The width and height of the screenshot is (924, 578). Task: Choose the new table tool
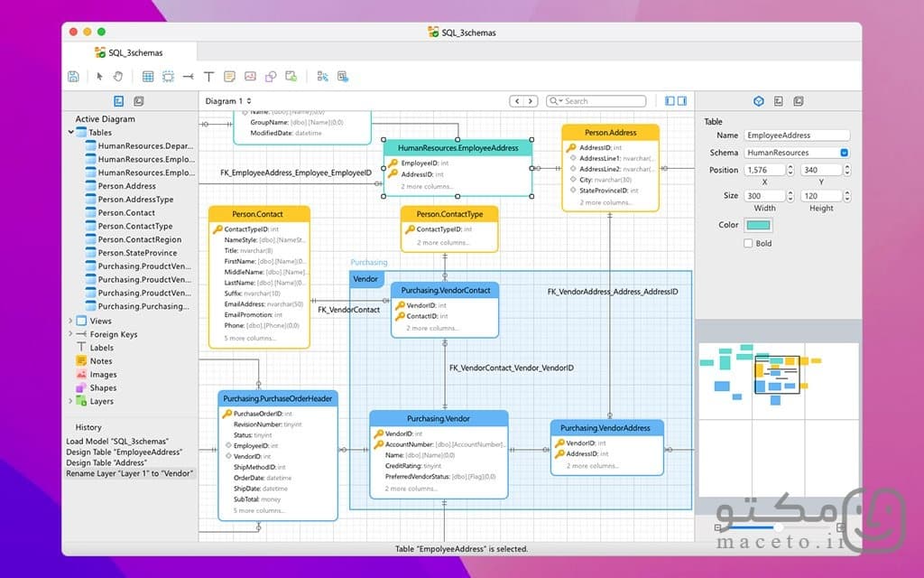(148, 76)
